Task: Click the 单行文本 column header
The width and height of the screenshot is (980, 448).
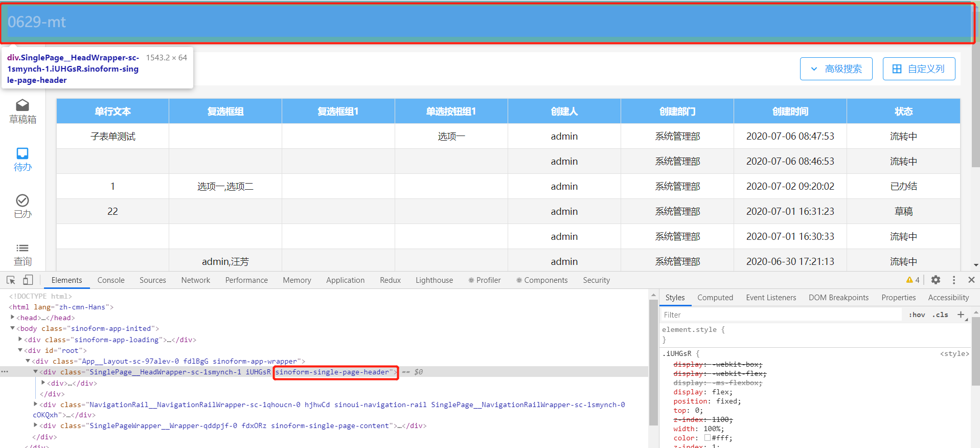Action: [x=112, y=111]
